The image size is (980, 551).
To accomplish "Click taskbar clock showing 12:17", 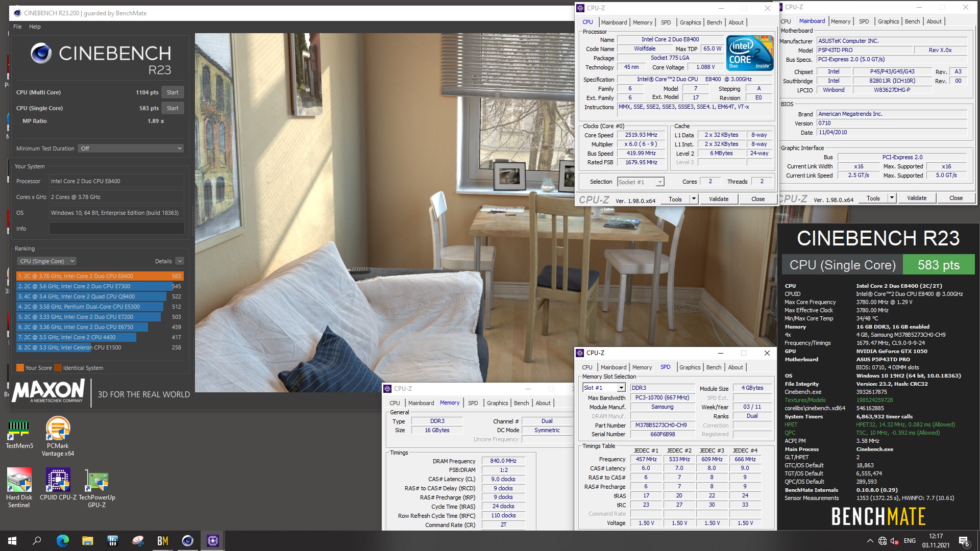I will point(936,541).
